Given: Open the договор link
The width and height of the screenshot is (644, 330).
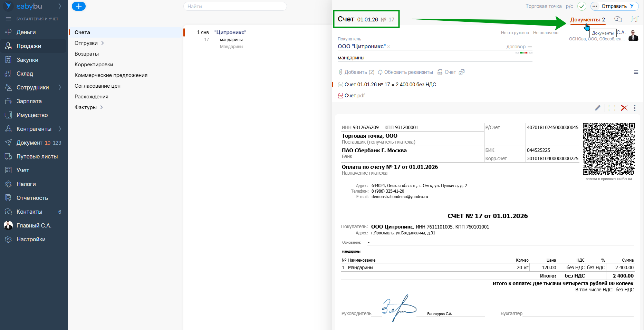Looking at the screenshot, I should [x=516, y=47].
